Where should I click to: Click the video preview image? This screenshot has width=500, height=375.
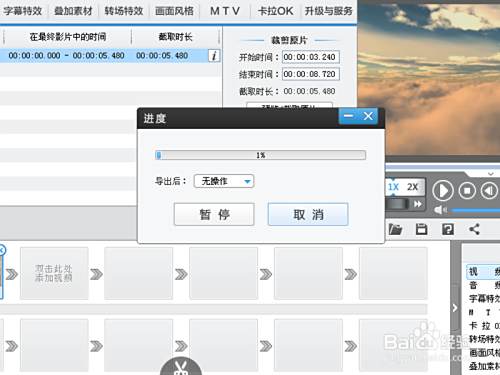click(x=429, y=78)
